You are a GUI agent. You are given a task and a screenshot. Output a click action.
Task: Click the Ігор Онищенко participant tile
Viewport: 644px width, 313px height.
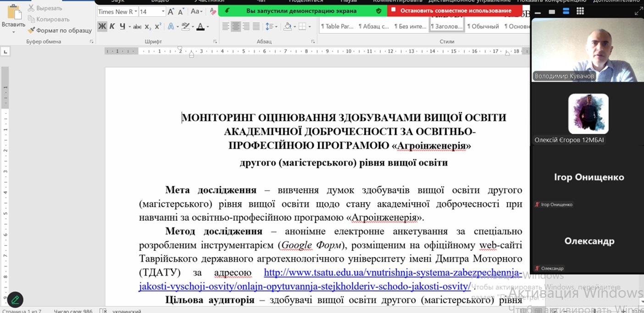[x=588, y=178]
